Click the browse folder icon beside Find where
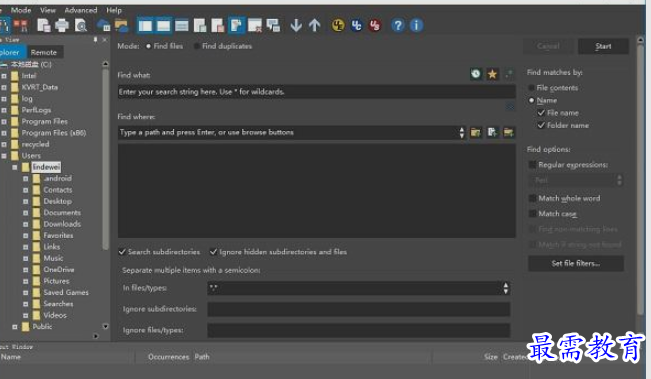651x379 pixels. pos(476,132)
